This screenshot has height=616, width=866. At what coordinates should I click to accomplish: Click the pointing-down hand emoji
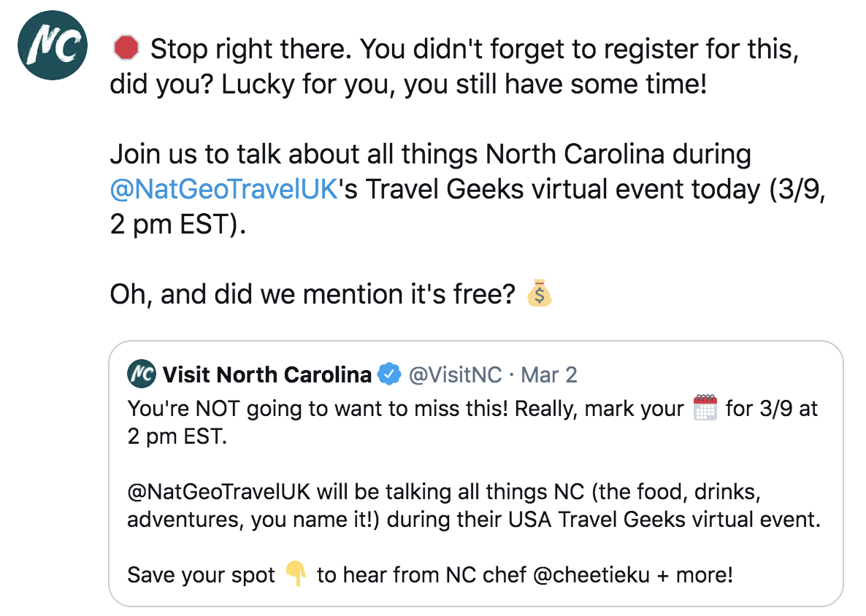click(x=296, y=574)
